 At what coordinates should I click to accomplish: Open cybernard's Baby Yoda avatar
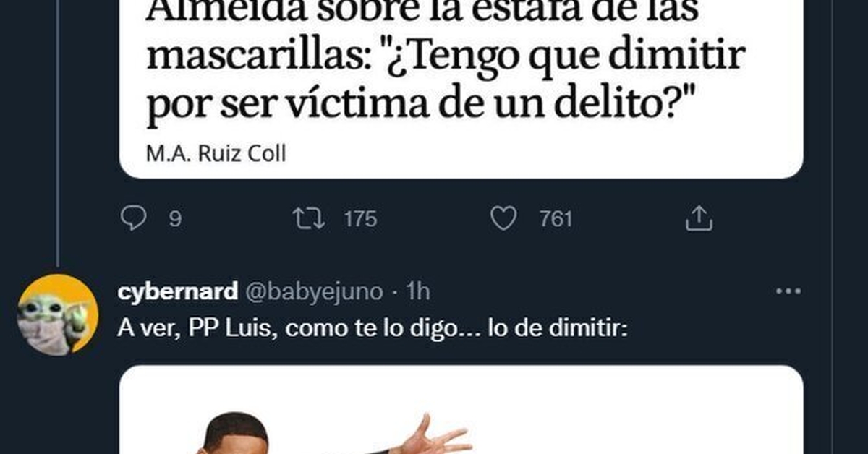click(57, 314)
